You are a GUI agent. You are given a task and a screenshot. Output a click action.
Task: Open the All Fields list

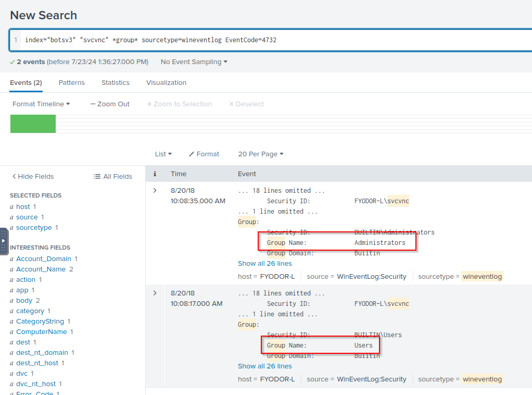tap(112, 177)
